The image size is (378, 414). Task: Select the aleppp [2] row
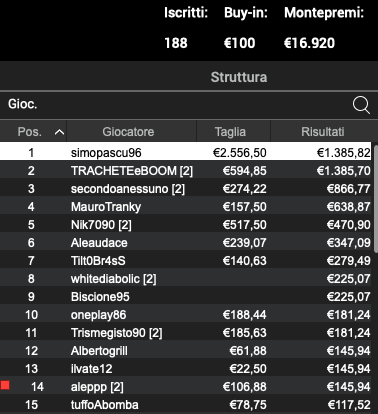[x=185, y=387]
